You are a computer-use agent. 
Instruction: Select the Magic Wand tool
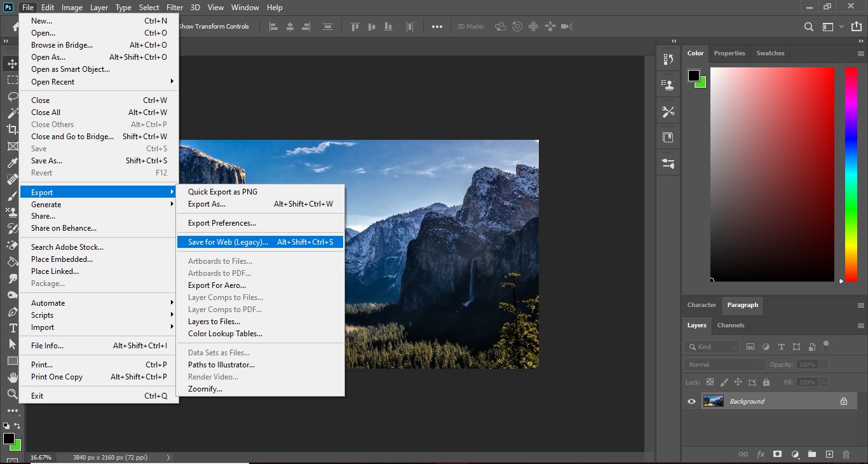(x=12, y=113)
